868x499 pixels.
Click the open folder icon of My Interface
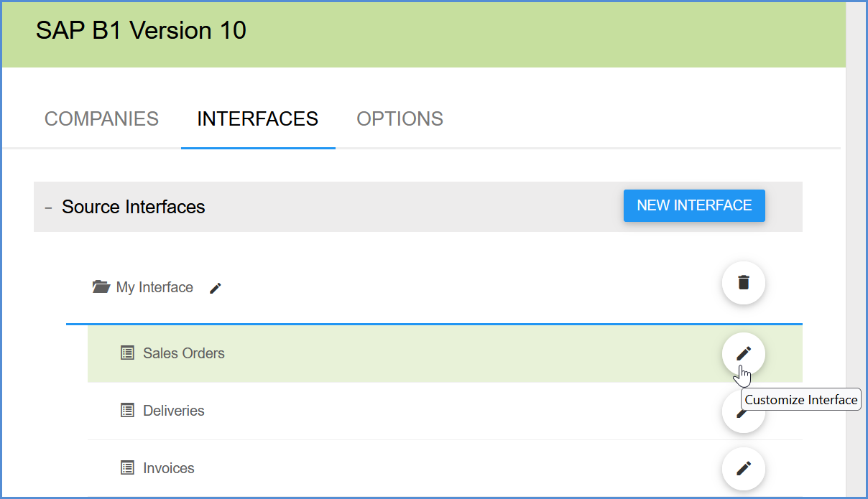click(101, 287)
